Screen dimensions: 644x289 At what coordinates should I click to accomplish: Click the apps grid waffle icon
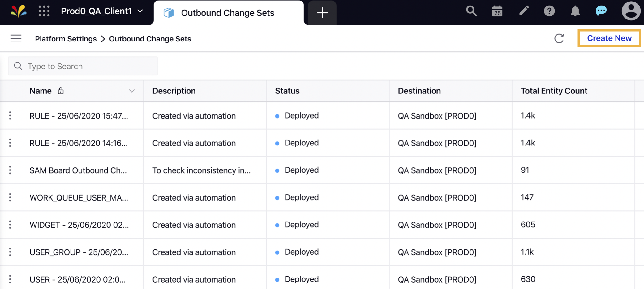pos(44,11)
